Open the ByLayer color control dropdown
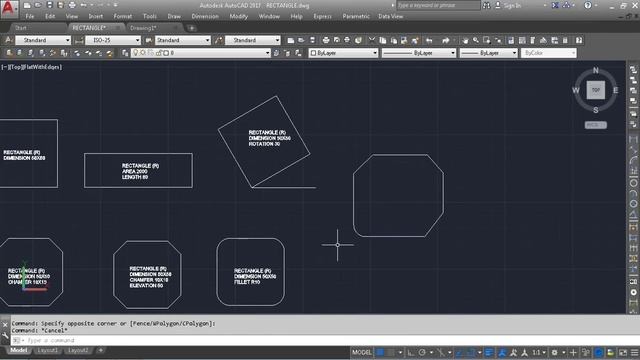 (343, 53)
